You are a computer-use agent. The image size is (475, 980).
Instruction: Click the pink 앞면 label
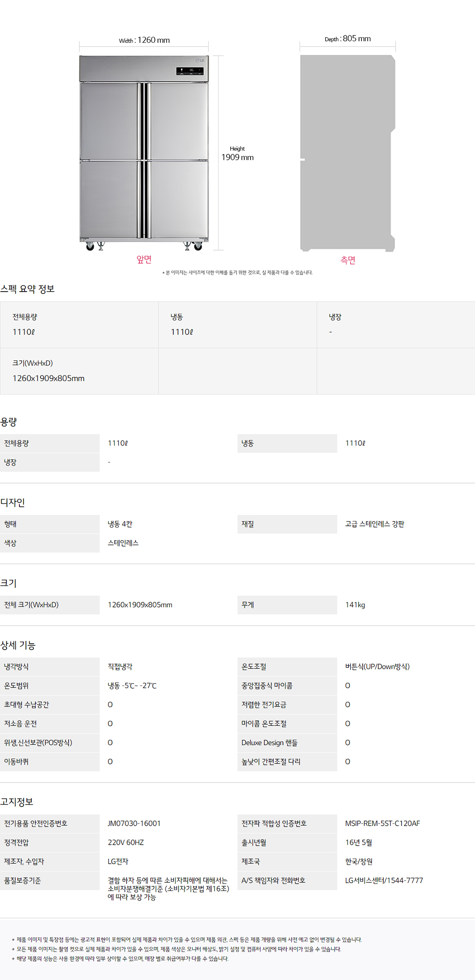coord(144,259)
